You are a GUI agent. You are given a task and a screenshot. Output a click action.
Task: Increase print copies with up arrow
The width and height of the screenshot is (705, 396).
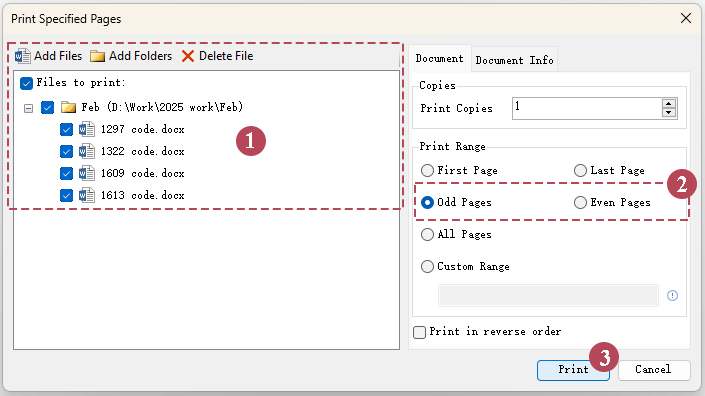(669, 103)
